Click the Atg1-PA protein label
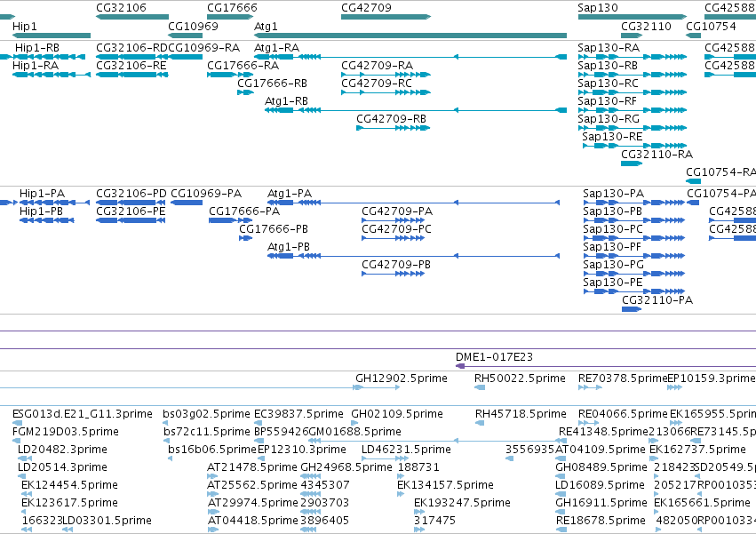 290,193
